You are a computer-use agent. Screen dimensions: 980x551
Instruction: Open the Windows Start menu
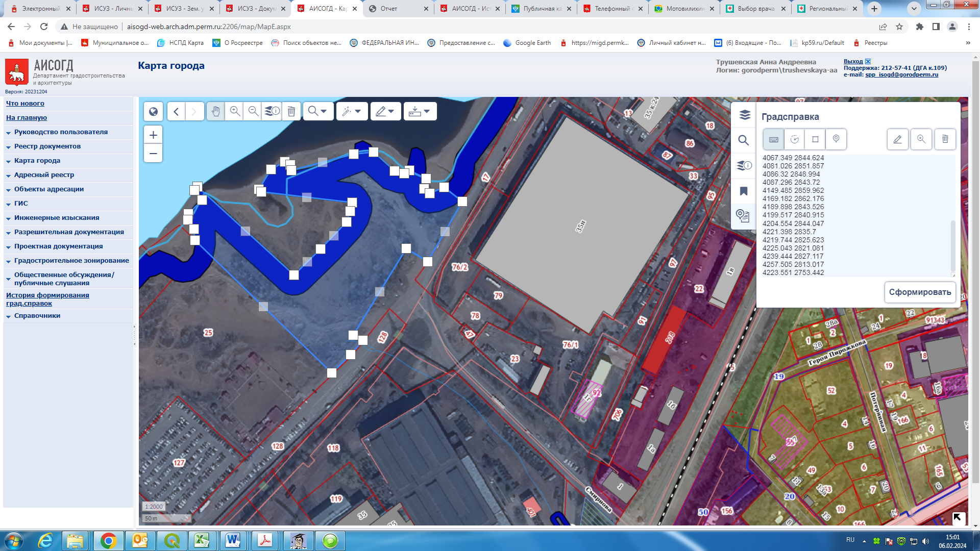pos(13,540)
